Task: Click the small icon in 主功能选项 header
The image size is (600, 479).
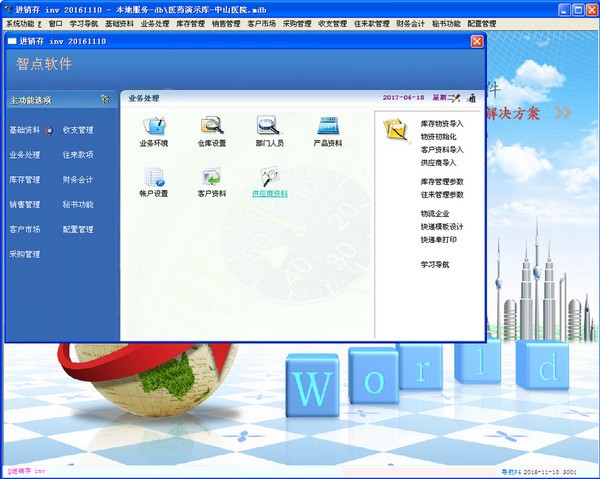Action: [105, 99]
